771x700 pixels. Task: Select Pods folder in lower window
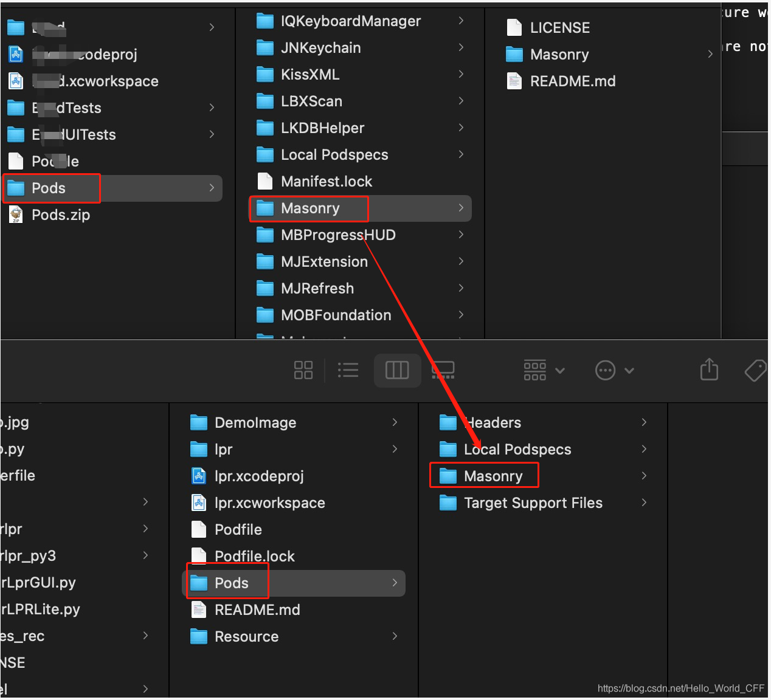[x=294, y=583]
